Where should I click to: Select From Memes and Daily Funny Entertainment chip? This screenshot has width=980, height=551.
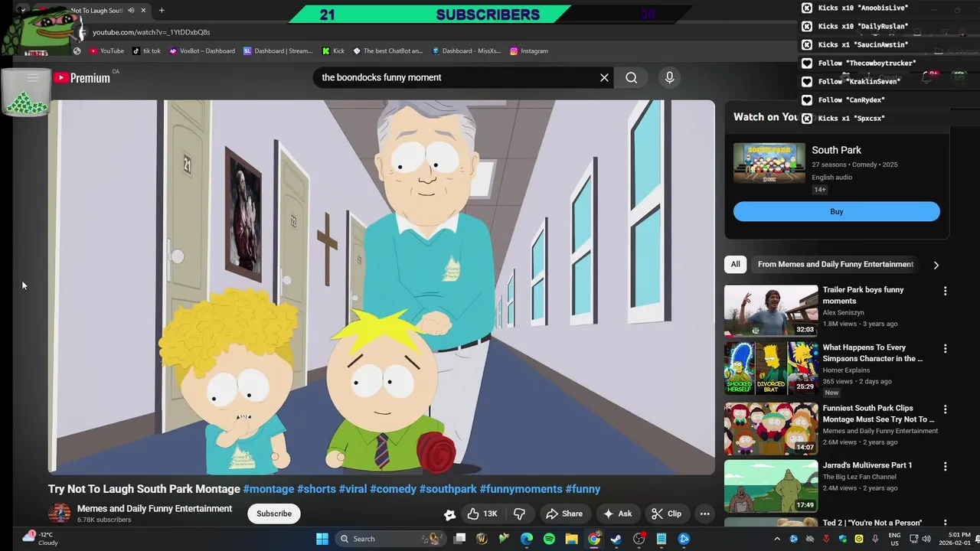[x=835, y=264]
